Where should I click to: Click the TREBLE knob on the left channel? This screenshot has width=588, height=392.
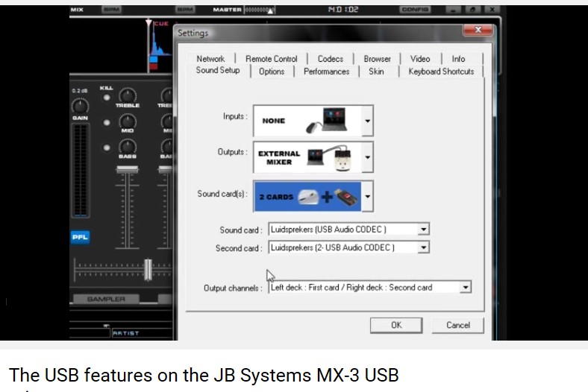pos(128,96)
